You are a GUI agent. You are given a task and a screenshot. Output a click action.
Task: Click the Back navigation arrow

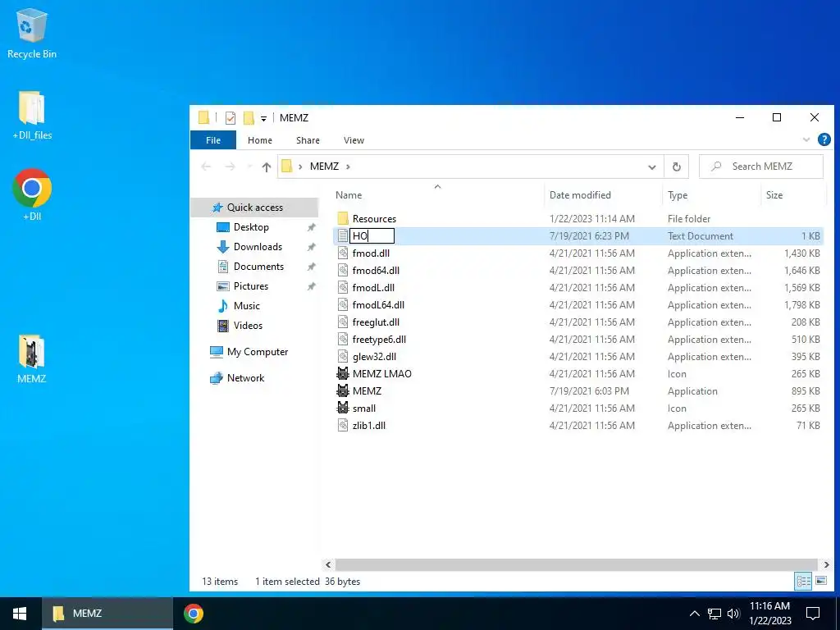tap(206, 167)
